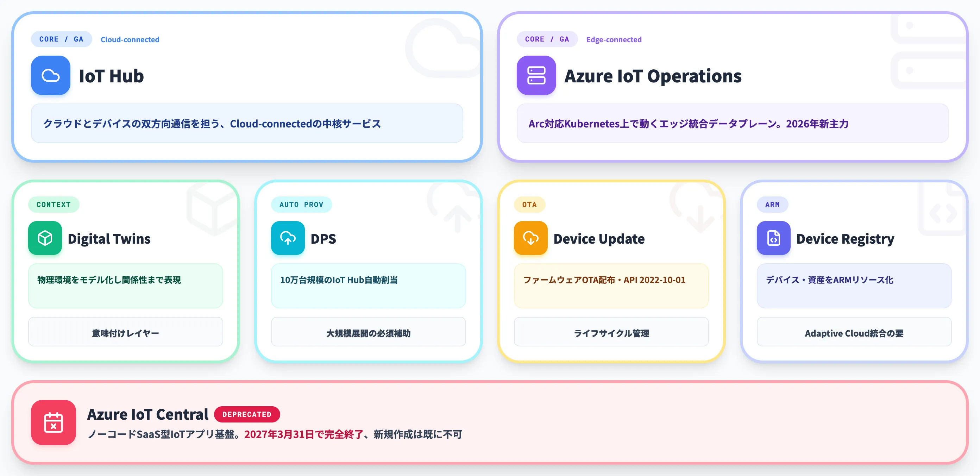Click the blue IoT Hub cloud icon
The height and width of the screenshot is (476, 980).
[x=51, y=75]
